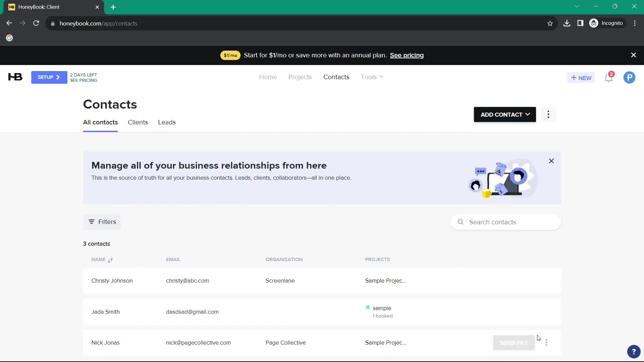The image size is (644, 362).
Task: Click the ADD CONTACT dropdown arrow
Action: pyautogui.click(x=527, y=115)
